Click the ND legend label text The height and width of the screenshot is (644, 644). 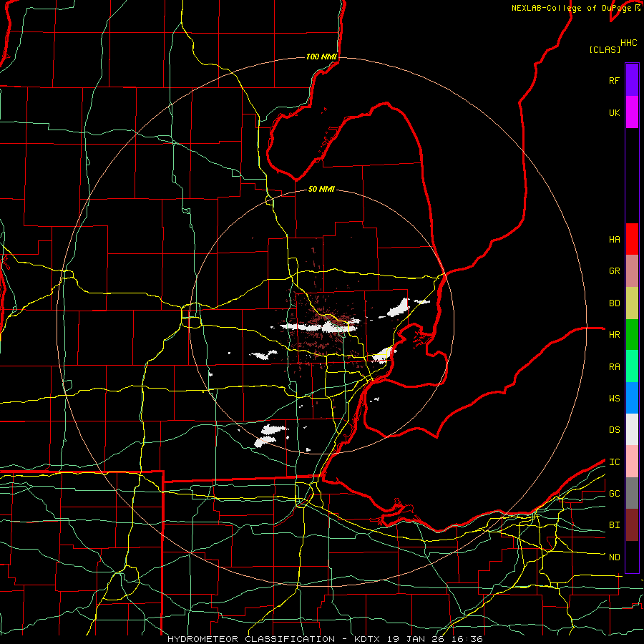tap(615, 557)
